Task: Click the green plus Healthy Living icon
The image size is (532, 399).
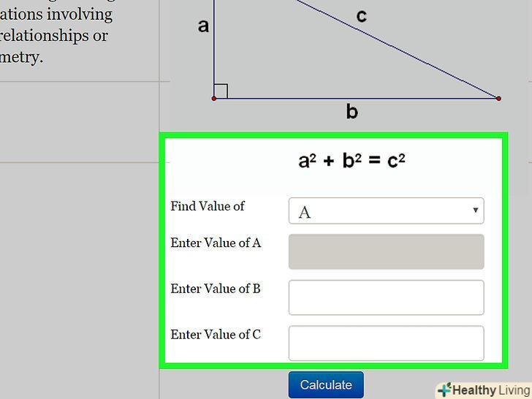Action: click(x=444, y=390)
